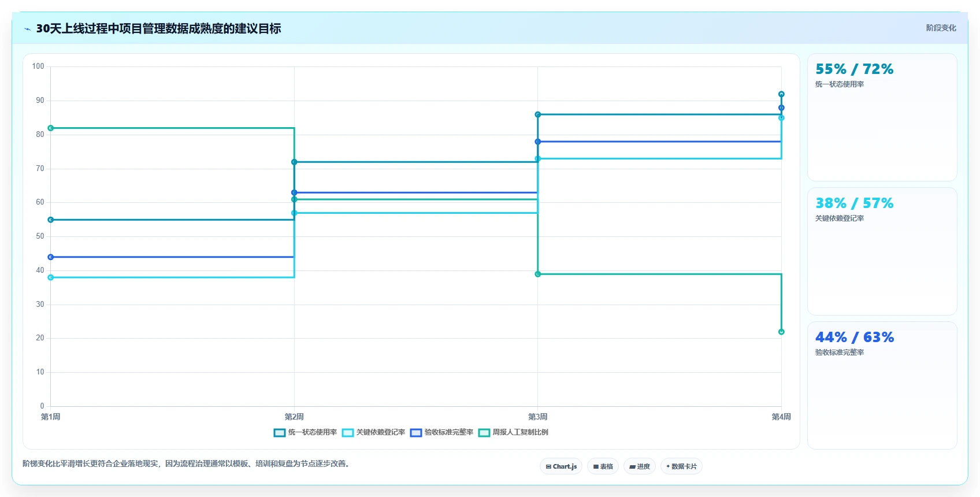980x497 pixels.
Task: Click the chart icon beside the title
Action: [x=27, y=29]
